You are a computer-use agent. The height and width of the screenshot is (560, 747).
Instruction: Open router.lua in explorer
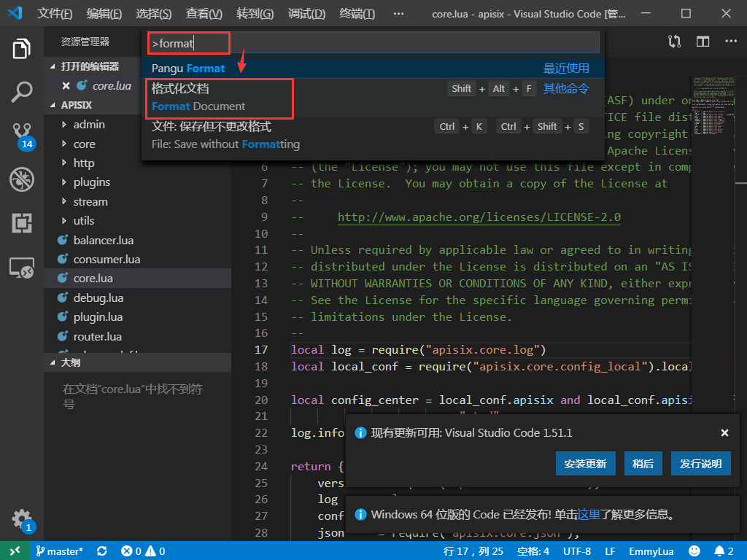[97, 336]
